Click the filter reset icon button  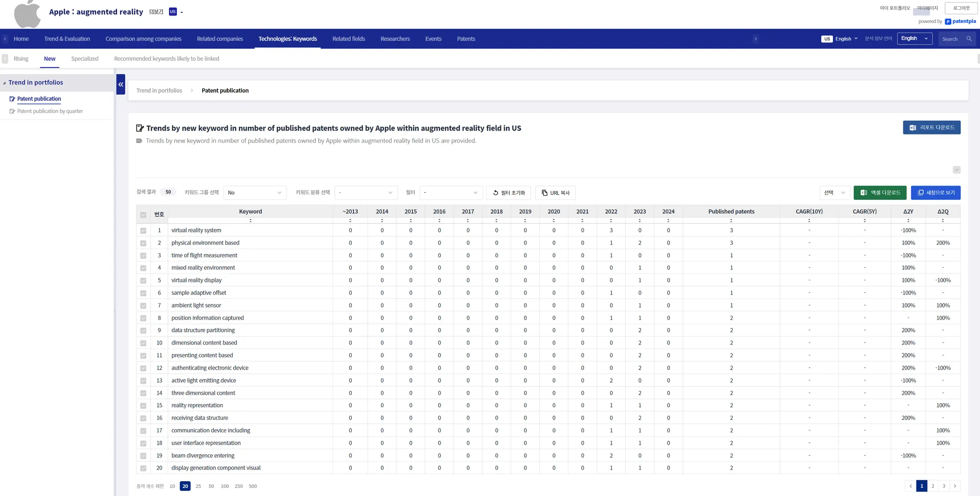coord(509,193)
